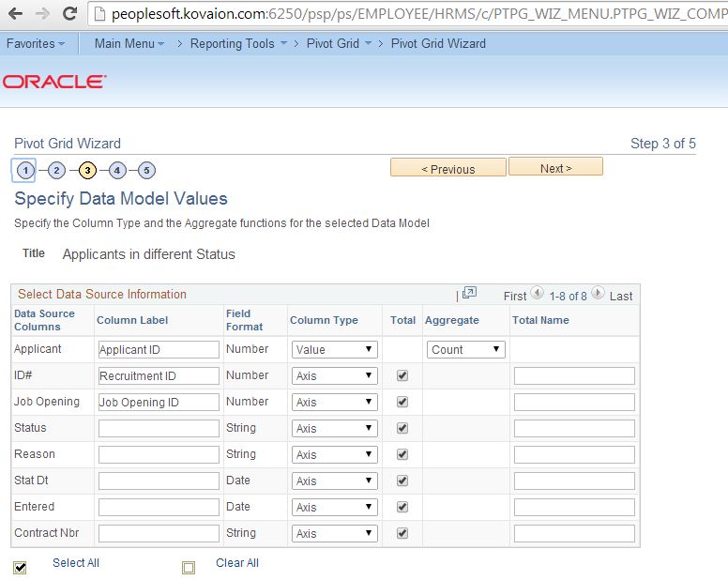
Task: Click Total Name field for Reason row
Action: pyautogui.click(x=574, y=454)
